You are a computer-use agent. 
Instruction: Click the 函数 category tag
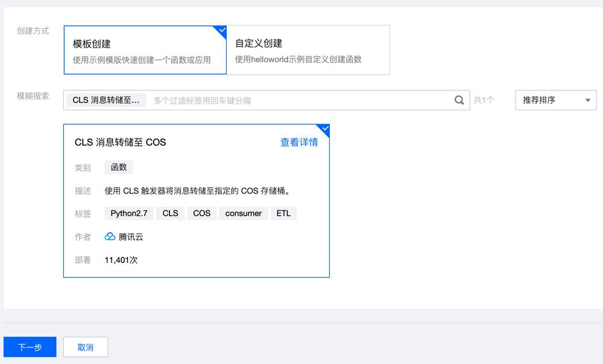118,167
